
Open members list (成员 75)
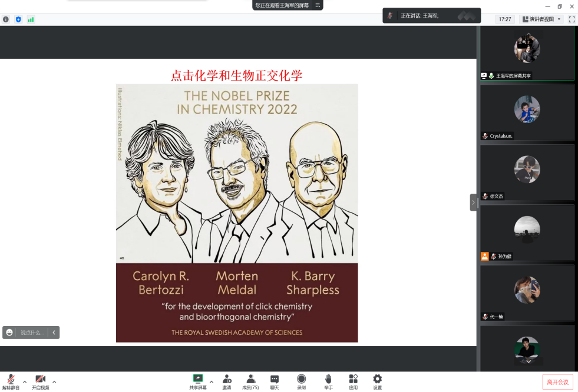coord(250,380)
